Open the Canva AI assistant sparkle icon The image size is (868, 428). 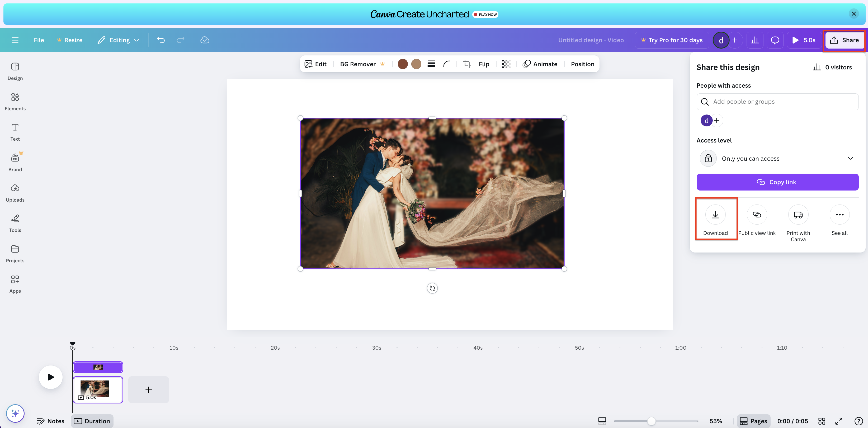click(15, 413)
